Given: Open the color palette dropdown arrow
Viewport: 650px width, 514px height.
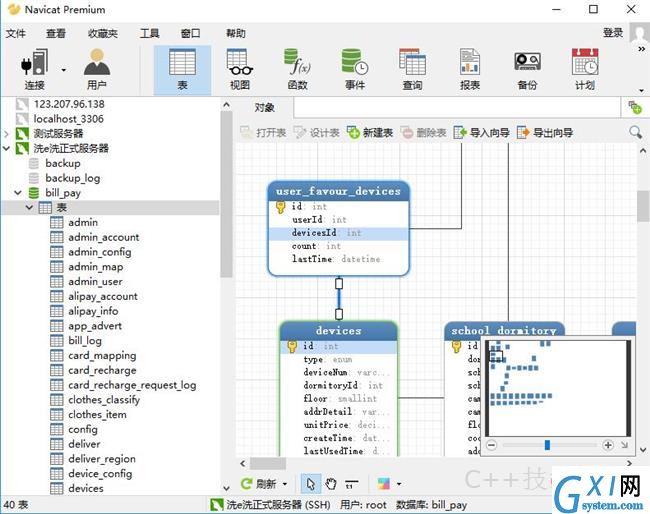Looking at the screenshot, I should 399,484.
